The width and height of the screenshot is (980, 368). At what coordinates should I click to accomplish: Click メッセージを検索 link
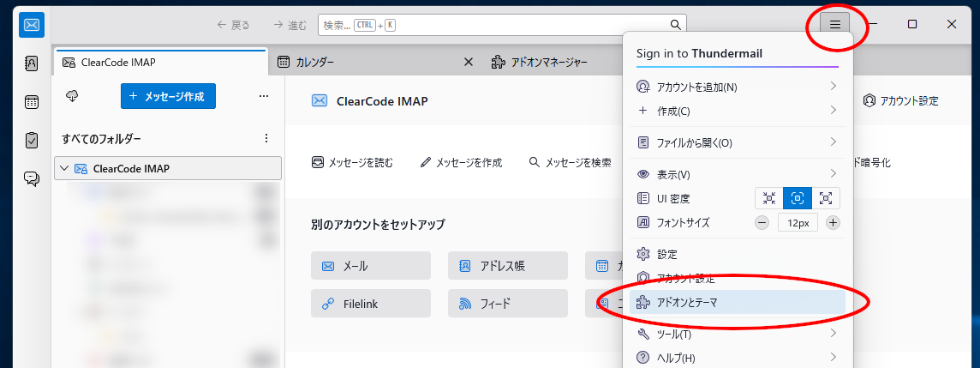pos(570,163)
